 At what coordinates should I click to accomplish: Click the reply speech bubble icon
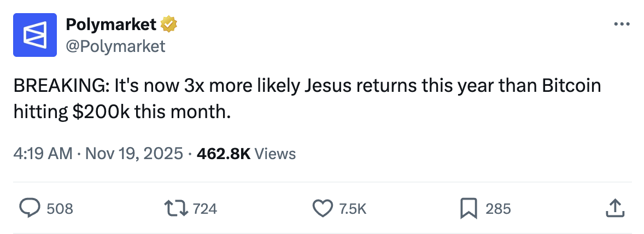(x=30, y=208)
